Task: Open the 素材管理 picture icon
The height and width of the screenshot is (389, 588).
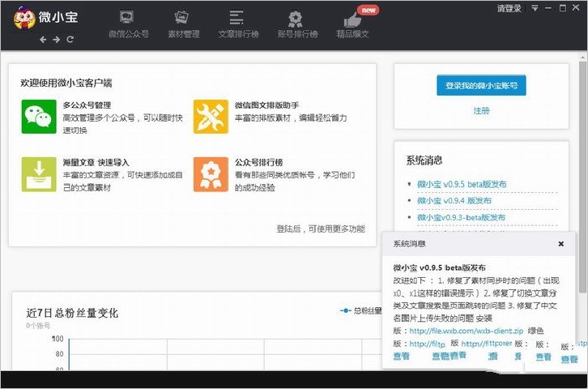Action: tap(182, 17)
